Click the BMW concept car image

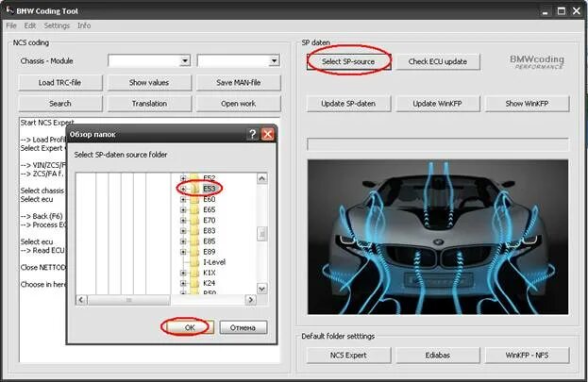pyautogui.click(x=438, y=237)
